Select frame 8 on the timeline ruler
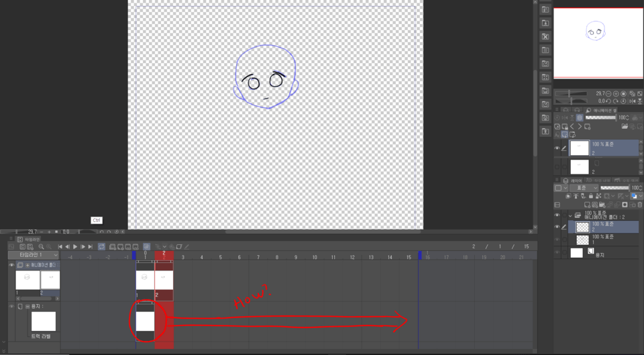Image resolution: width=644 pixels, height=355 pixels. pyautogui.click(x=276, y=257)
